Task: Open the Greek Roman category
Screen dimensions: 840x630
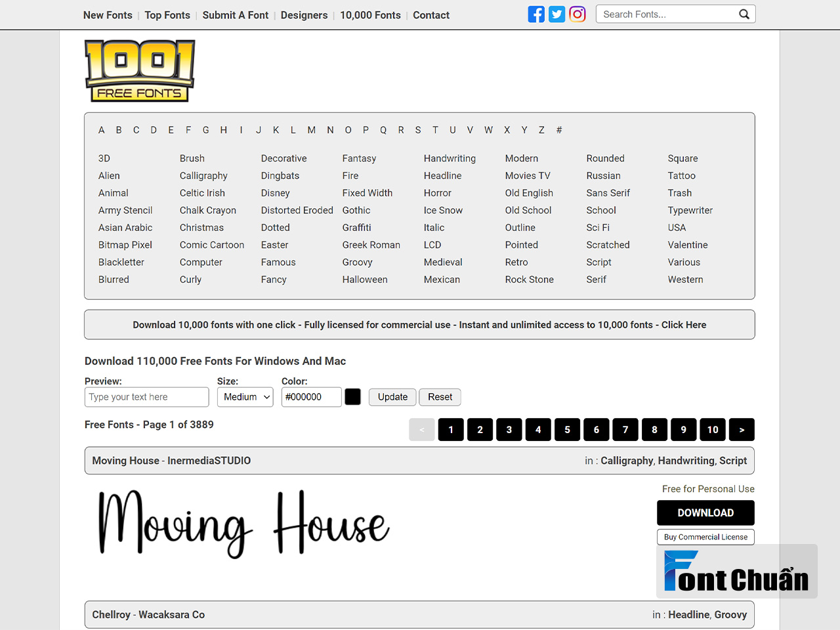Action: 371,245
